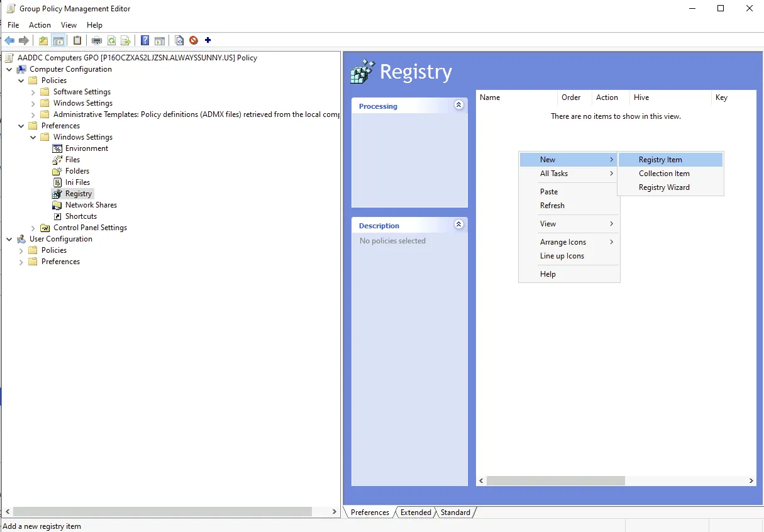Select the AADDC Computers GPO root node
Viewport: 764px width, 532px height.
click(137, 58)
